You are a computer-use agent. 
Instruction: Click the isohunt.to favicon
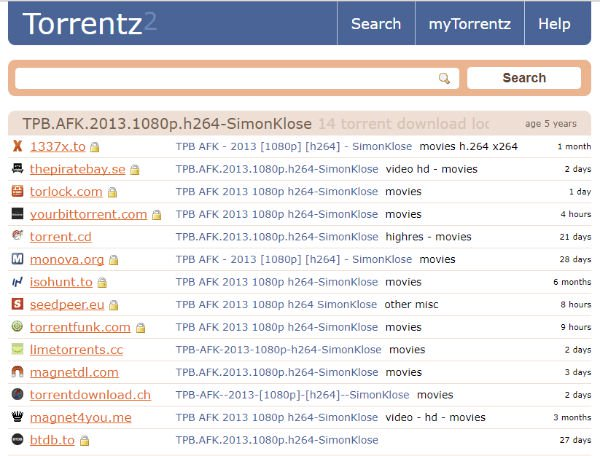click(17, 282)
